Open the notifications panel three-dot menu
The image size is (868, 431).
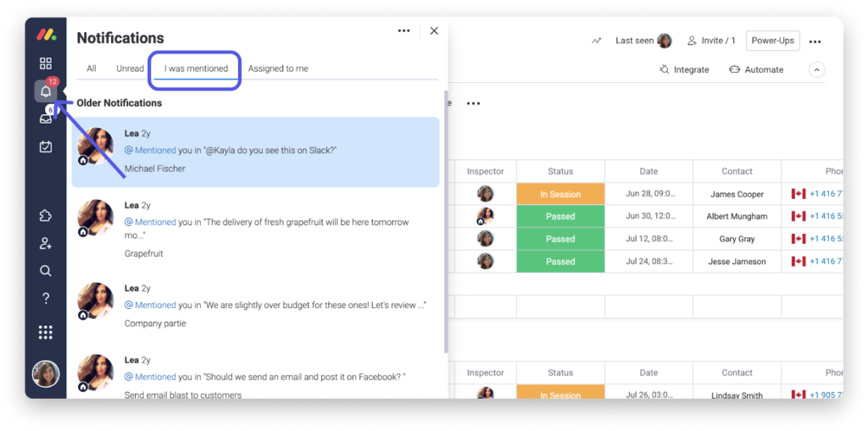[x=403, y=30]
